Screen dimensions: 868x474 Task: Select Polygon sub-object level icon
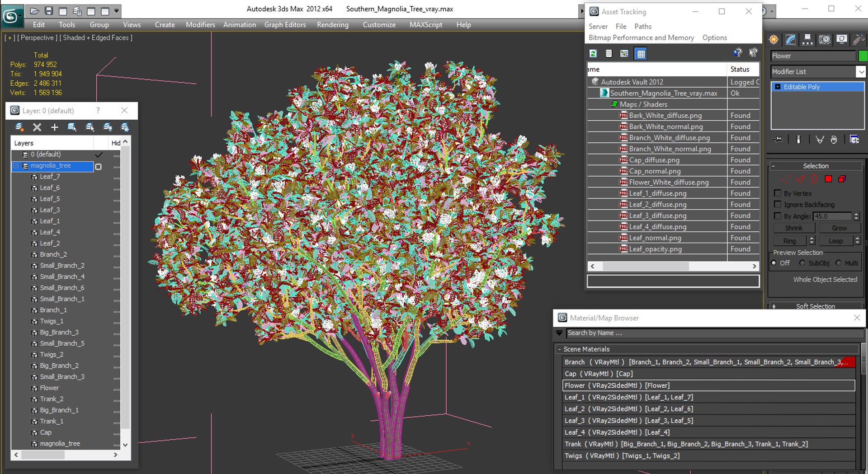point(828,179)
